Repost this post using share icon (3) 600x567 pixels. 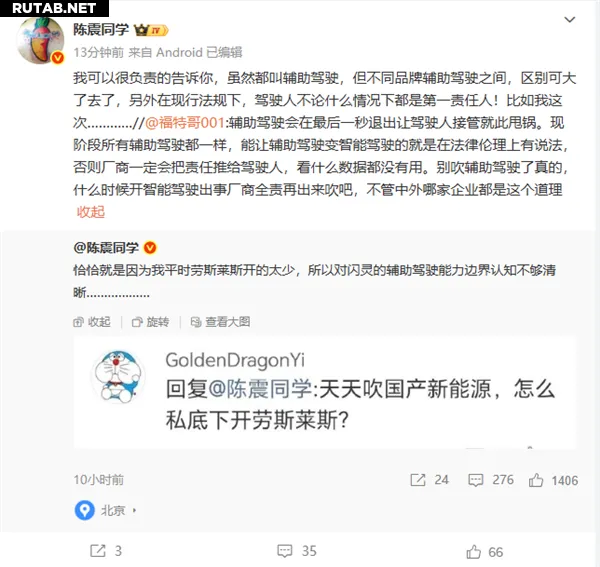tap(98, 551)
